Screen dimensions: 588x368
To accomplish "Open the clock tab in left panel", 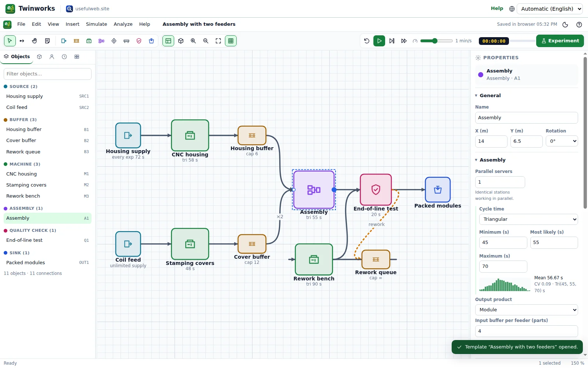I will tap(64, 57).
